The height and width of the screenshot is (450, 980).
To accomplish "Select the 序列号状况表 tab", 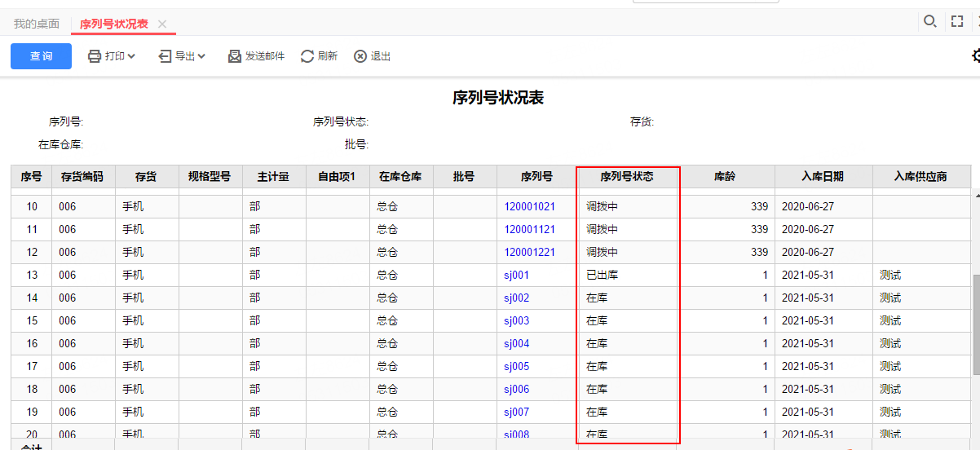I will click(113, 24).
